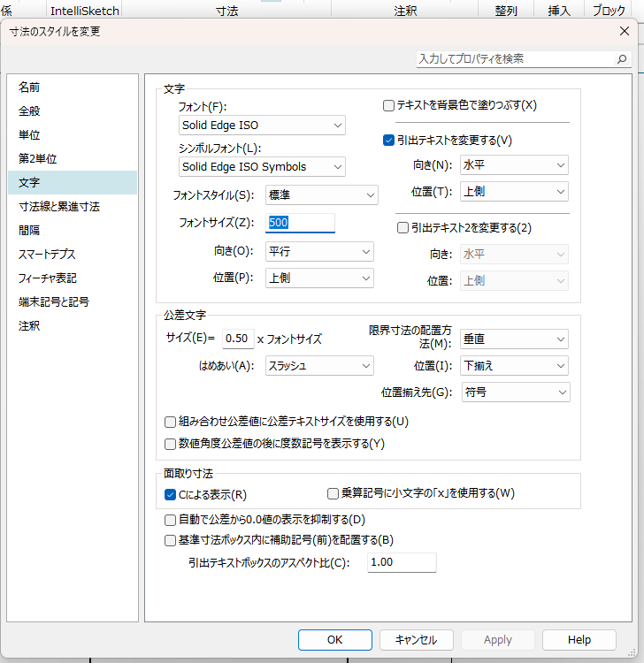Click the IntelliSketch ribbon group label
Viewport: 644px width, 663px height.
85,11
